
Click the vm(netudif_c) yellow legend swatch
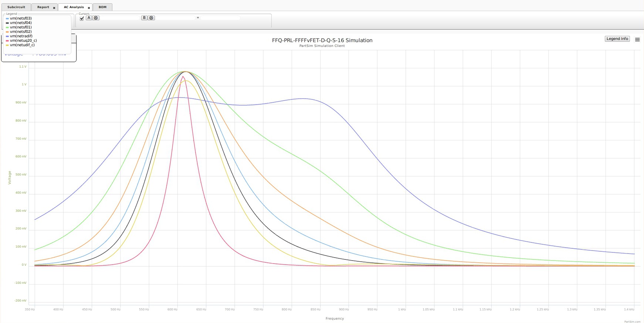7,45
